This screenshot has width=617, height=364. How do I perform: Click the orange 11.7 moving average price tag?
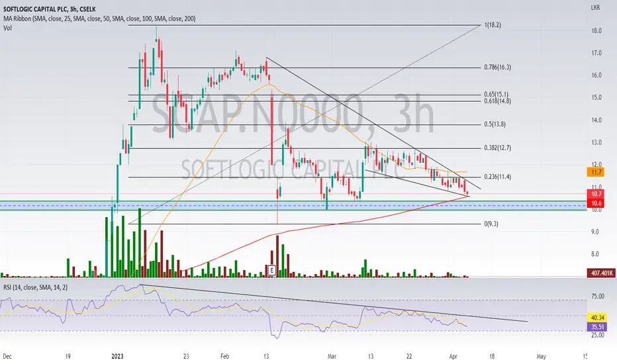click(x=595, y=172)
